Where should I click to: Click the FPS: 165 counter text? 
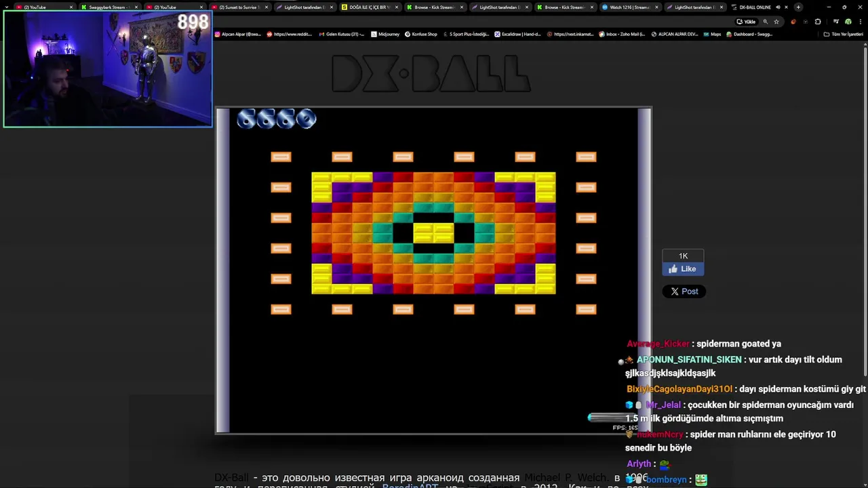(625, 428)
